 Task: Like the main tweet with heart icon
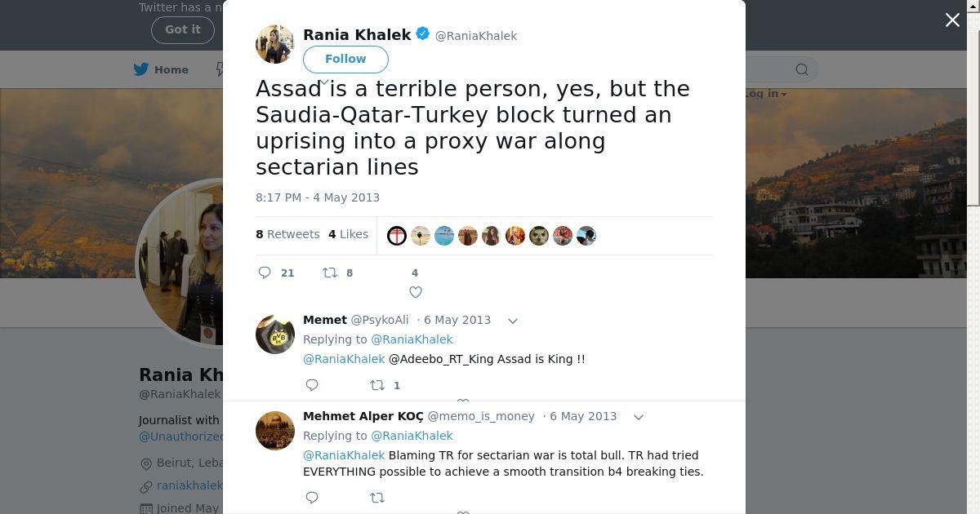pyautogui.click(x=415, y=292)
